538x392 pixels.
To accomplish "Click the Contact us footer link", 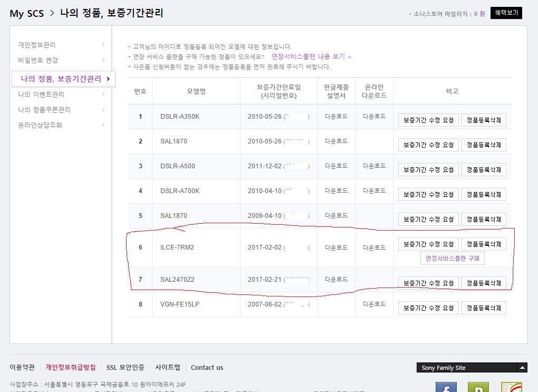I will [x=207, y=368].
